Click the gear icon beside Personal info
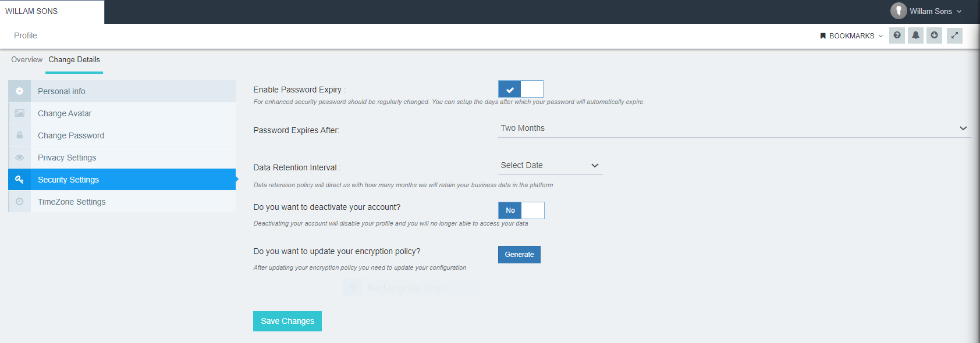980x343 pixels. 19,91
